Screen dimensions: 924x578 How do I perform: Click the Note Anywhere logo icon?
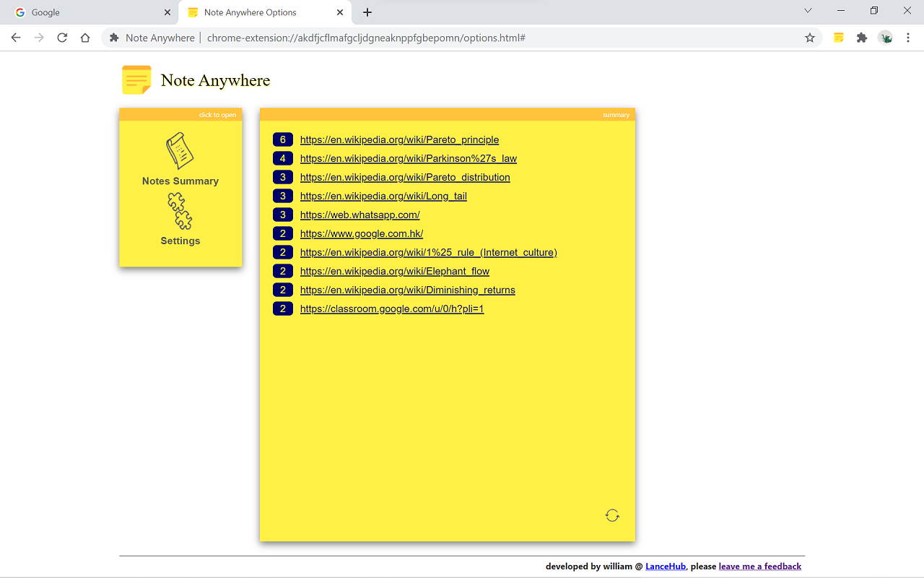click(x=136, y=80)
